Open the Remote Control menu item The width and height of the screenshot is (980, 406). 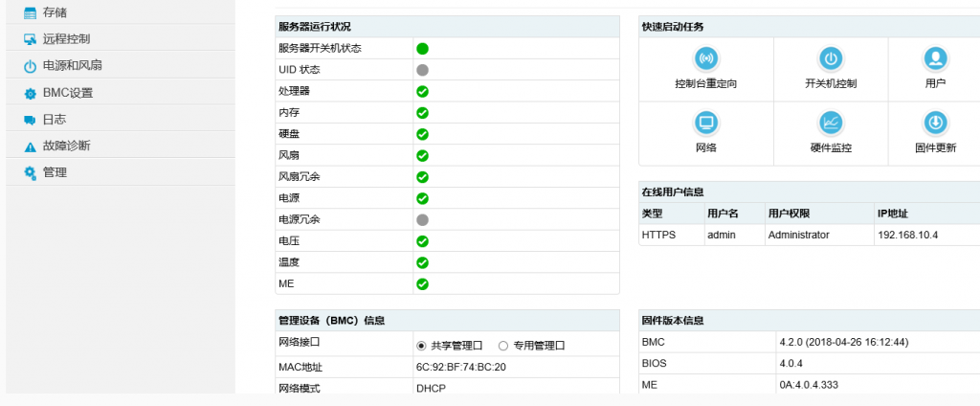point(66,39)
